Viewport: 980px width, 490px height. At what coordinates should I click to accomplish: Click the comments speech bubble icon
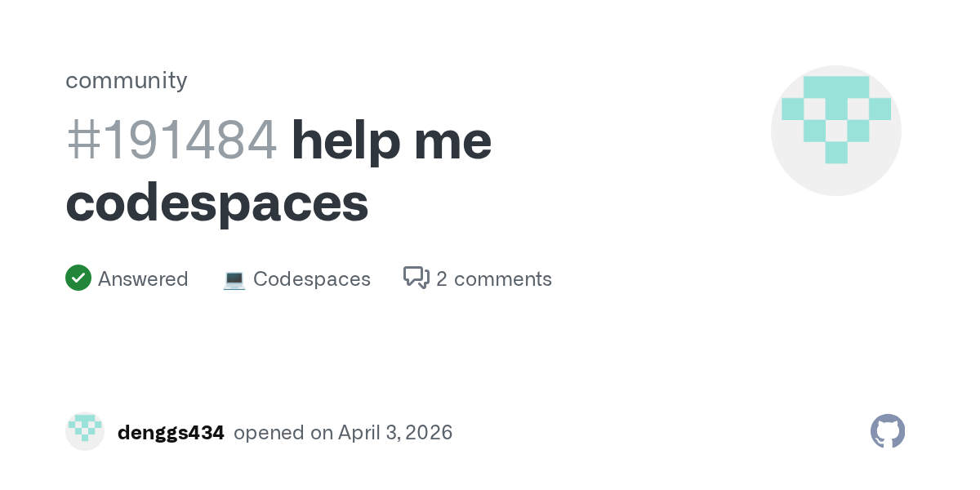point(416,278)
